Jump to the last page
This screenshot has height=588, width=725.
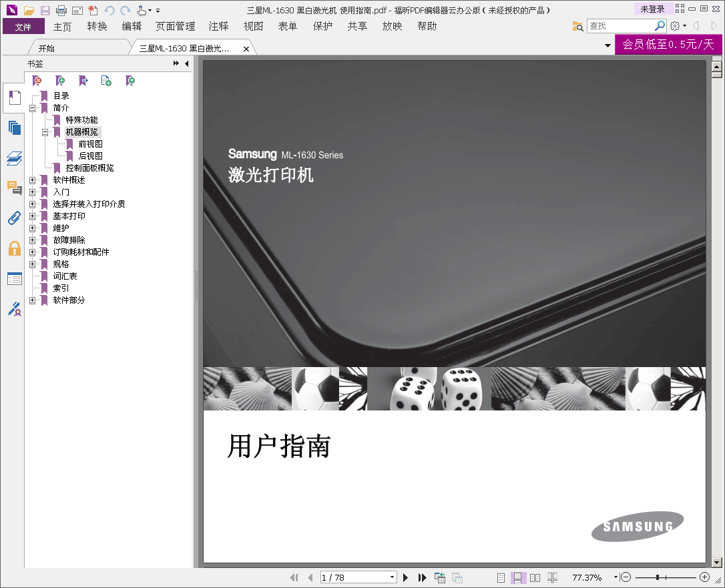click(x=422, y=577)
